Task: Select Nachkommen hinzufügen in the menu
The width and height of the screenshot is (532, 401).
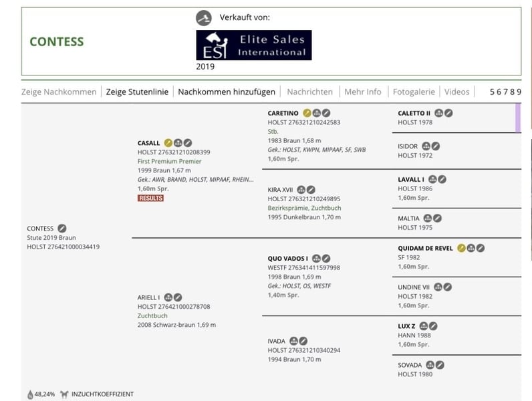Action: [x=227, y=92]
